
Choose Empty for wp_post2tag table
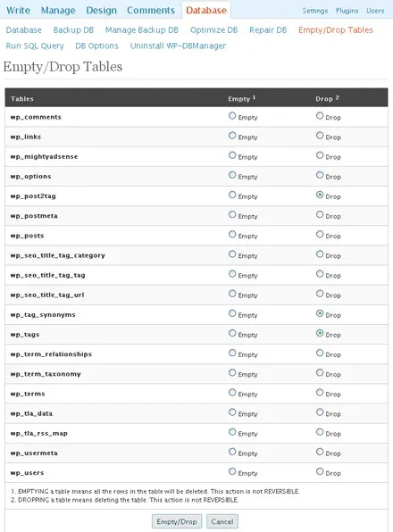(232, 195)
